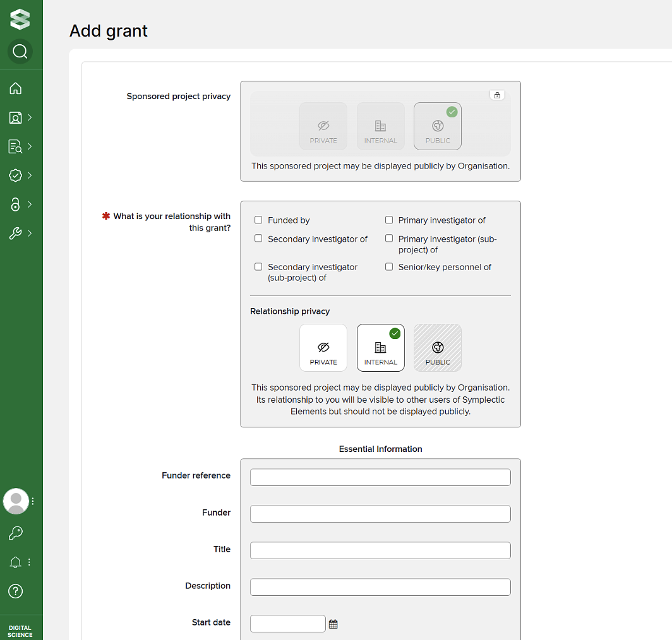672x640 pixels.
Task: Open the verified badge sidebar menu
Action: tap(16, 175)
